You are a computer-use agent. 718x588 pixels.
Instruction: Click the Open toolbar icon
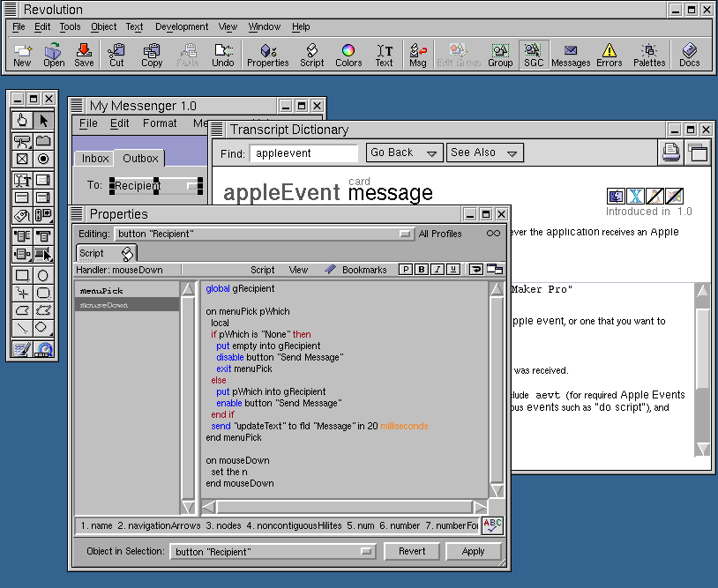[x=54, y=55]
